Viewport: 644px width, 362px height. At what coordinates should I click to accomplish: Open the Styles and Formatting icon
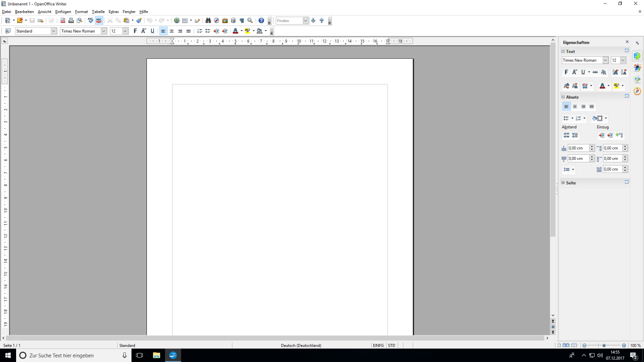(x=8, y=31)
